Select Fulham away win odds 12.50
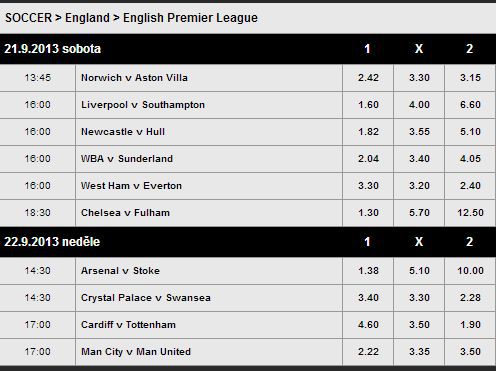The height and width of the screenshot is (371, 496). (x=470, y=213)
